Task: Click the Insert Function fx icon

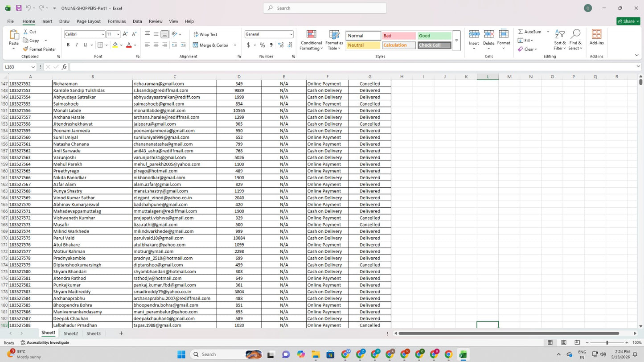Action: pos(64,67)
